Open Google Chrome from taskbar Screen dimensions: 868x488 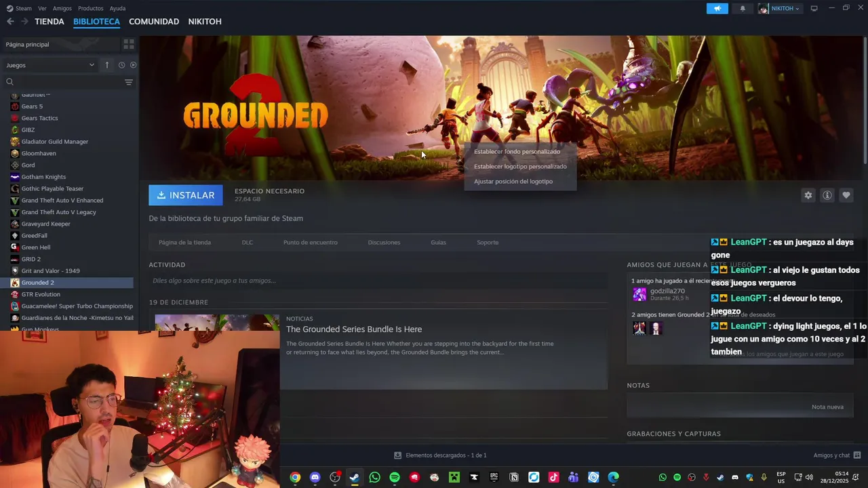click(295, 477)
